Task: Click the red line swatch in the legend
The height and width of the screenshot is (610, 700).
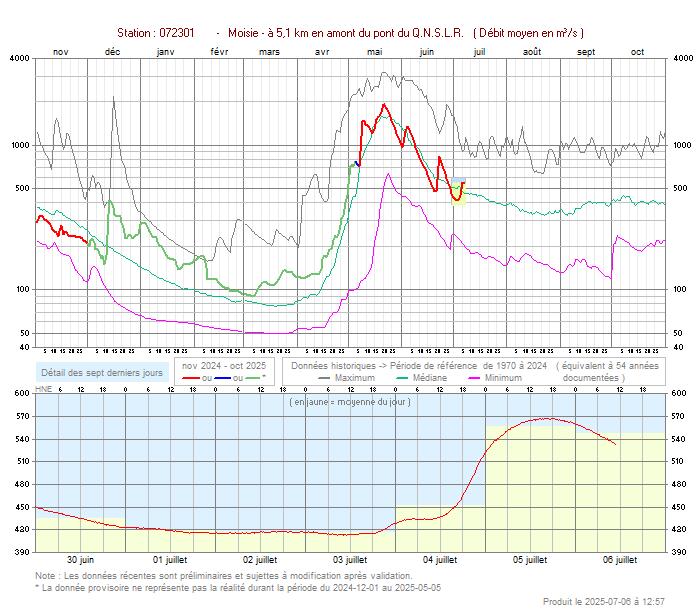Action: point(191,378)
